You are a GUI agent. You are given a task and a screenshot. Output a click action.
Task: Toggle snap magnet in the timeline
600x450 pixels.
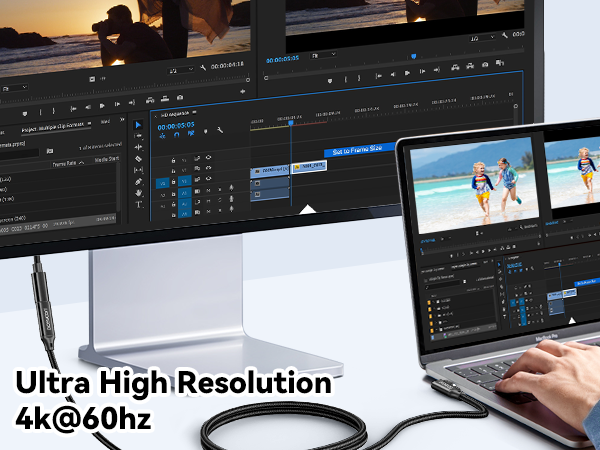tap(176, 135)
